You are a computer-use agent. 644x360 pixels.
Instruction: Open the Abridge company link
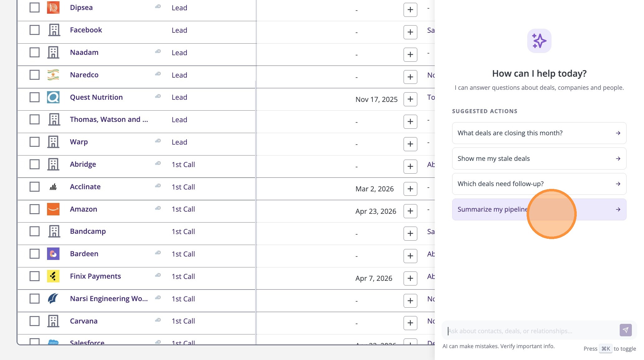coord(83,164)
